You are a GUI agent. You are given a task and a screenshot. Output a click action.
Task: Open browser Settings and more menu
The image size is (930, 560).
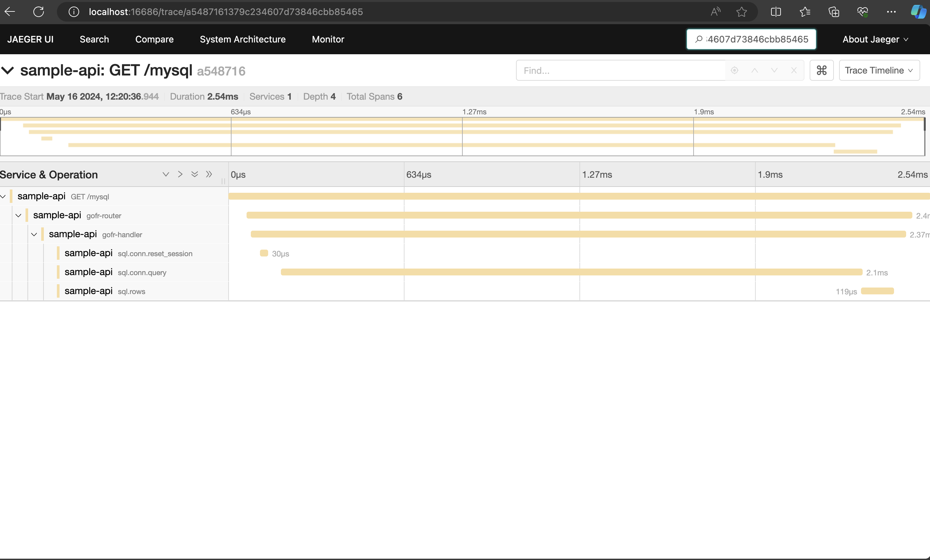tap(891, 12)
